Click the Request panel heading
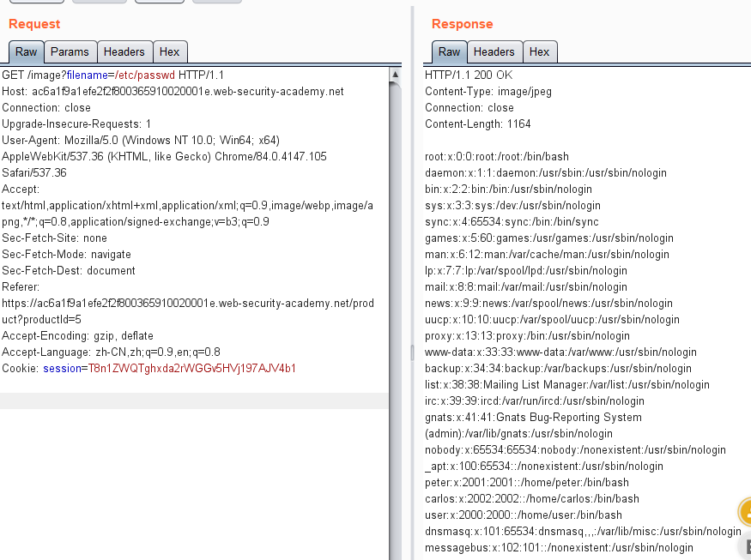The image size is (751, 560). click(x=34, y=24)
